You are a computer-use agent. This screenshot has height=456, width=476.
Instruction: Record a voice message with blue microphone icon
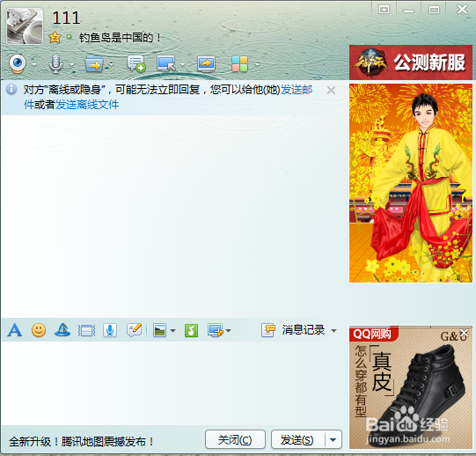[110, 330]
